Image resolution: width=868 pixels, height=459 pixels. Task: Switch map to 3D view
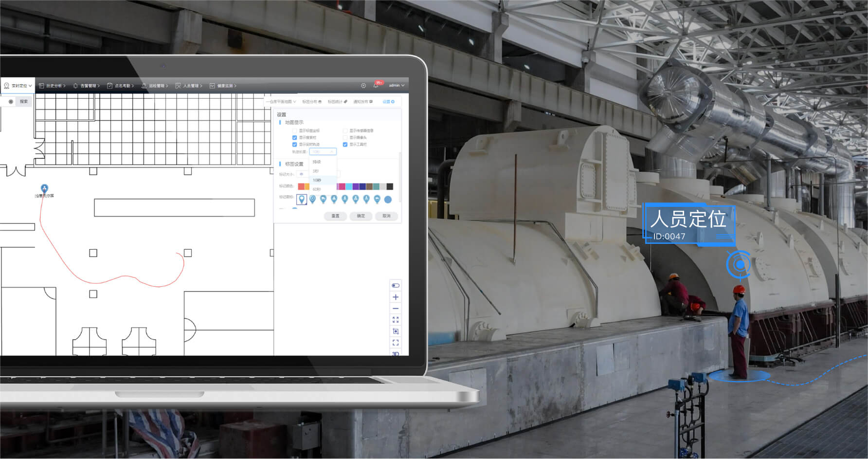395,354
